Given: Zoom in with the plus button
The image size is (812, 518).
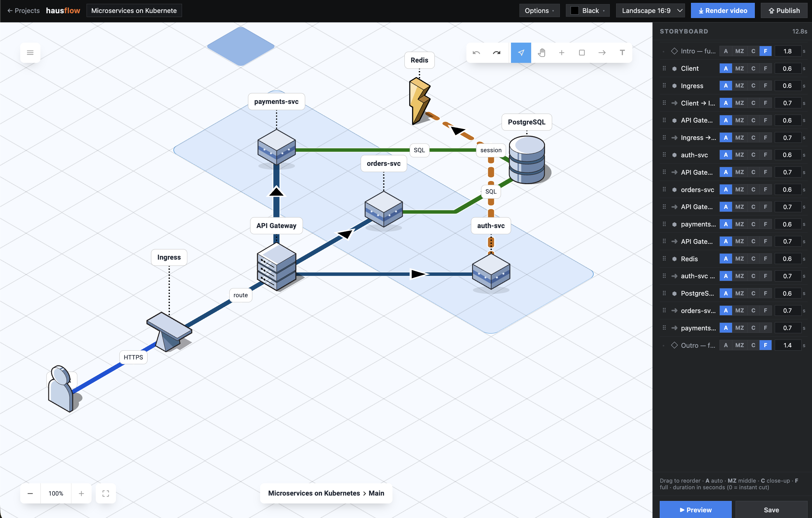Looking at the screenshot, I should click(81, 493).
